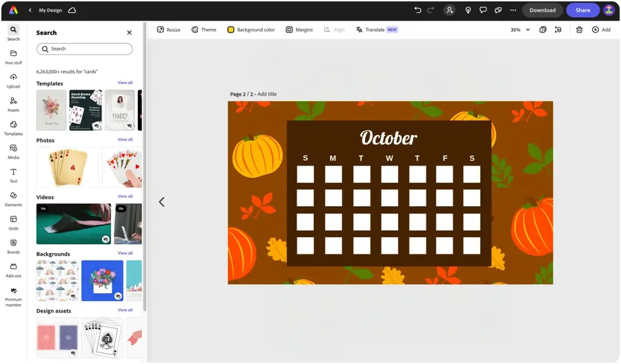Image resolution: width=621 pixels, height=364 pixels.
Task: Open the zoom level dropdown at 35%
Action: click(520, 30)
